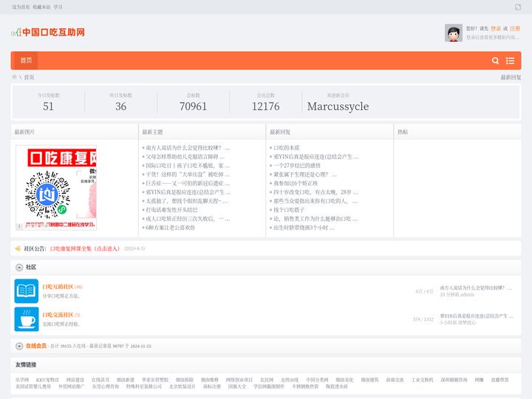
Task: Click friendly link 北京软装设计
Action: pos(183,386)
